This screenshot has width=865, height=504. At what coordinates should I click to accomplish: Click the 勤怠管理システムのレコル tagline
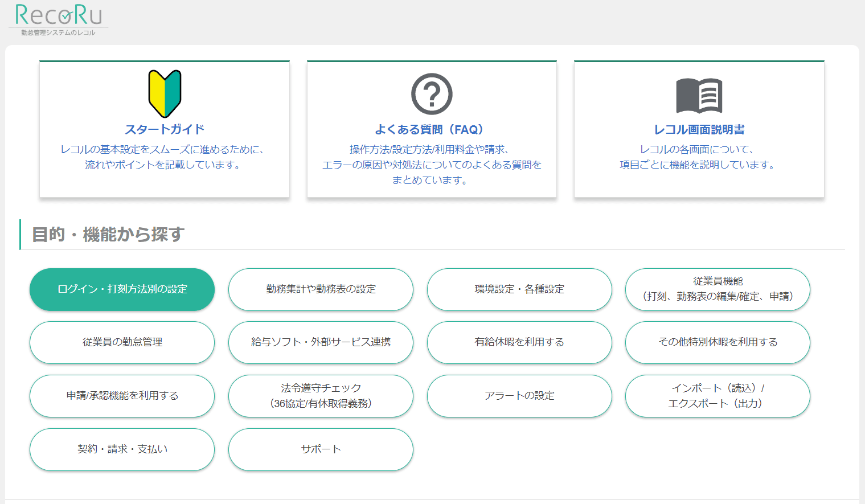pyautogui.click(x=58, y=32)
